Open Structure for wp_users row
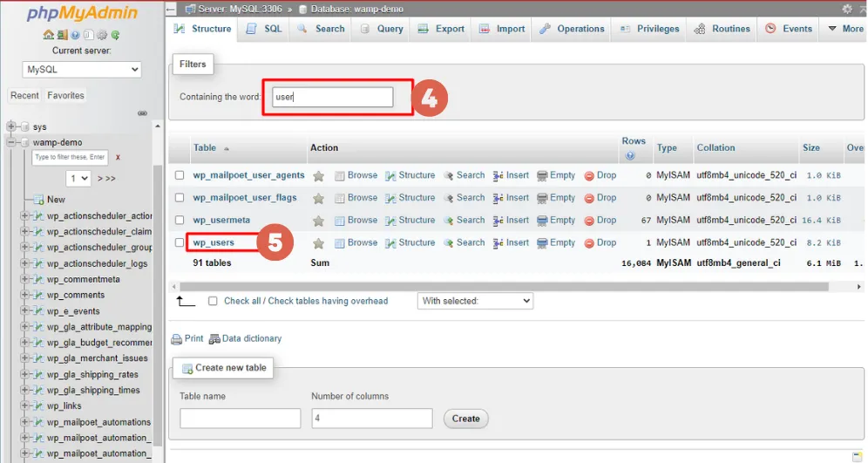This screenshot has height=463, width=868. click(410, 242)
